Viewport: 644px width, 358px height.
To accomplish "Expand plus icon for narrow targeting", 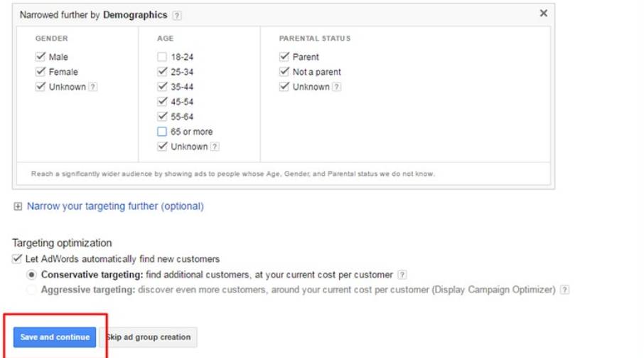I will click(x=18, y=206).
